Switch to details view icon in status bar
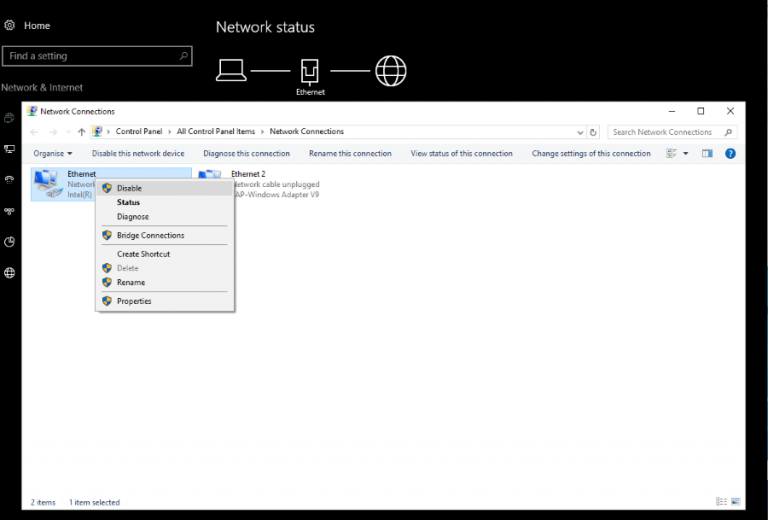Viewport: 768px width, 520px height. 721,501
